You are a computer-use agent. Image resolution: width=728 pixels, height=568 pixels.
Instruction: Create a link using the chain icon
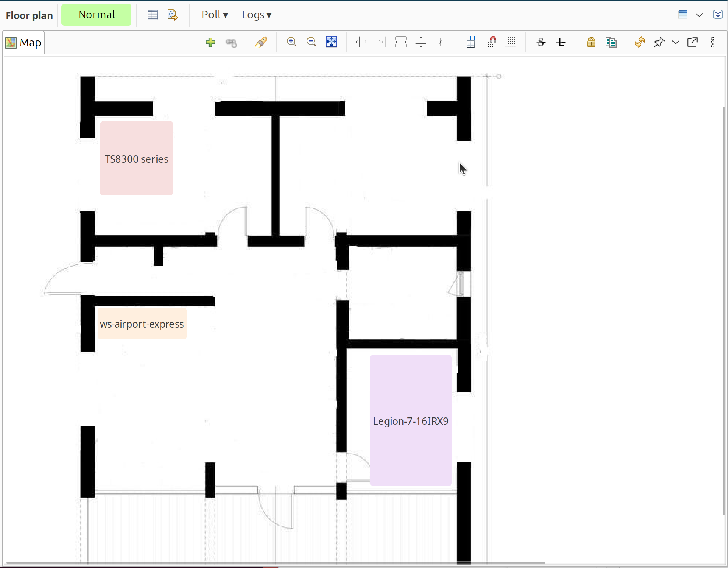click(x=231, y=42)
